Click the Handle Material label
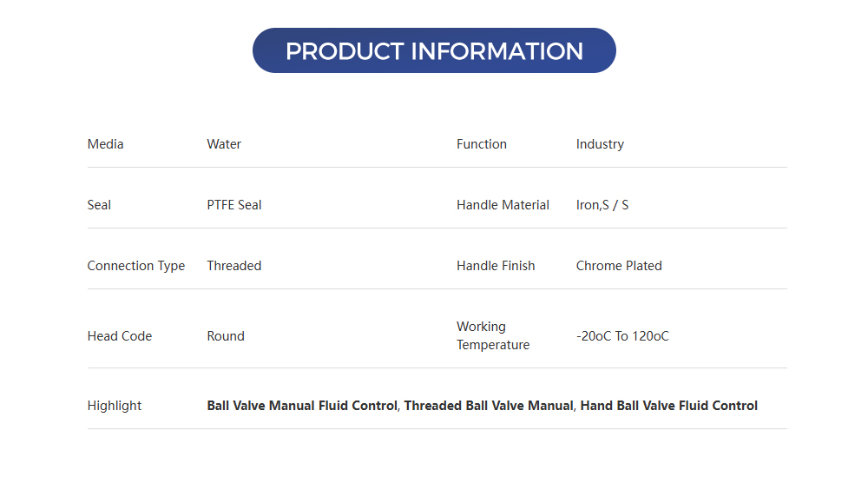This screenshot has width=868, height=490. point(503,205)
